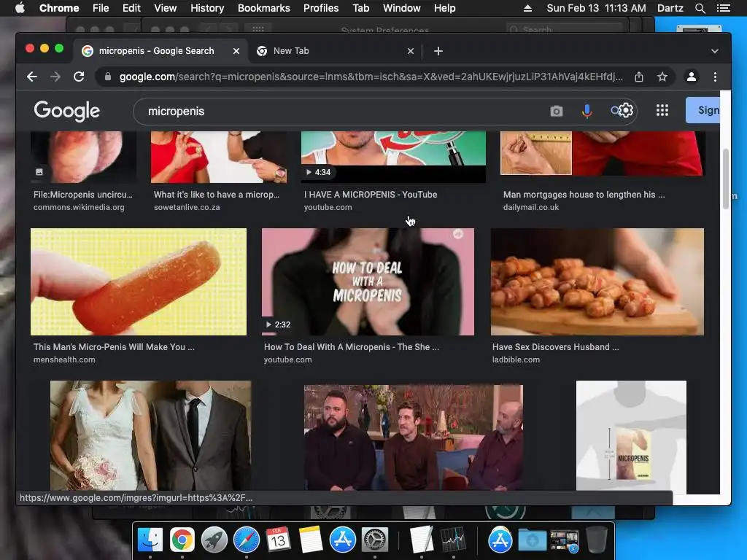Click the Google logo

tap(66, 111)
